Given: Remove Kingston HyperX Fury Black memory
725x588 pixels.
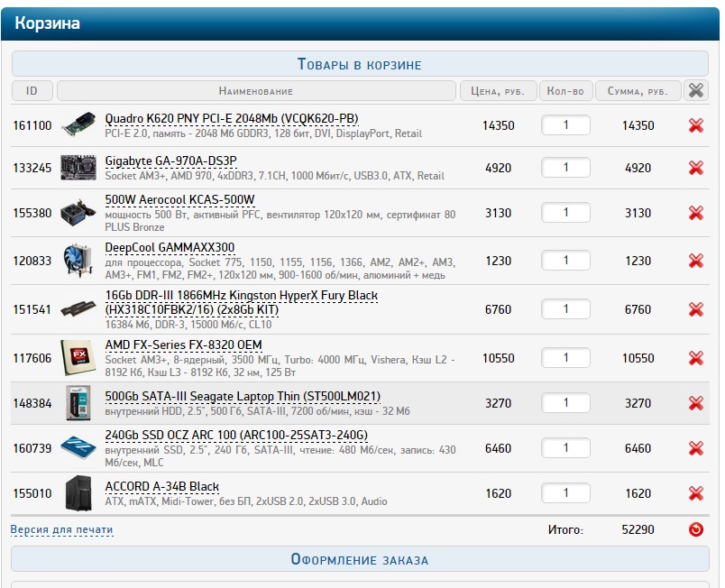Looking at the screenshot, I should tap(696, 309).
